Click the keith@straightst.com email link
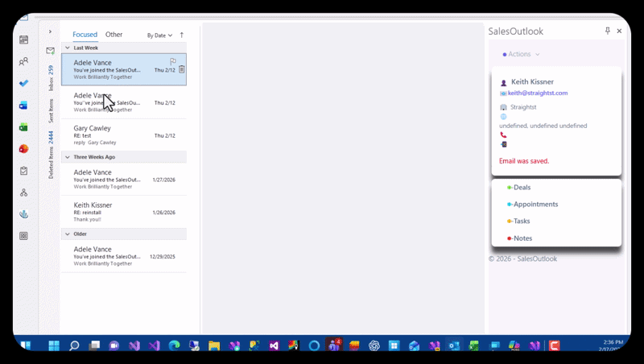Viewport: 644px width, 364px height. click(x=538, y=93)
